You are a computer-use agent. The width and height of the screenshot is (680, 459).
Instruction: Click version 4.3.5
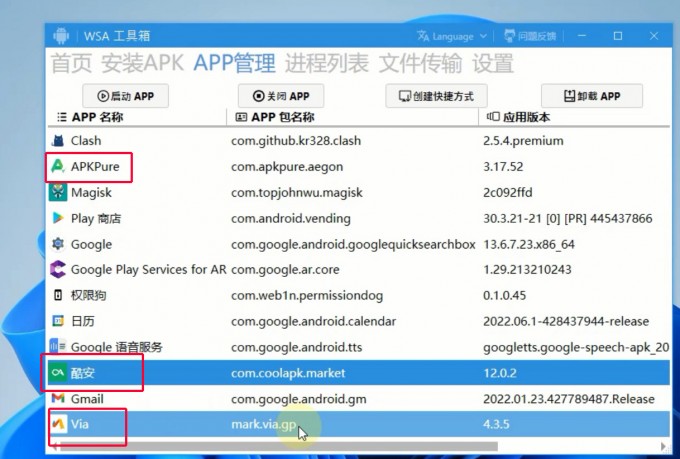(496, 424)
